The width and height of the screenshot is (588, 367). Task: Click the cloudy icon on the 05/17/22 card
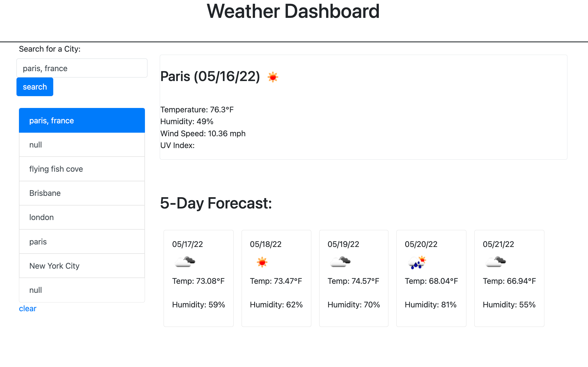(x=185, y=262)
